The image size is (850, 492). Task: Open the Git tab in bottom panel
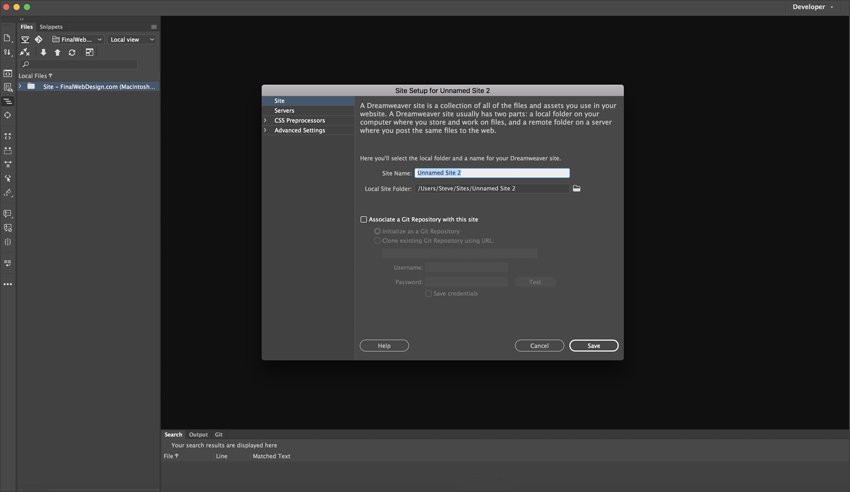tap(218, 435)
